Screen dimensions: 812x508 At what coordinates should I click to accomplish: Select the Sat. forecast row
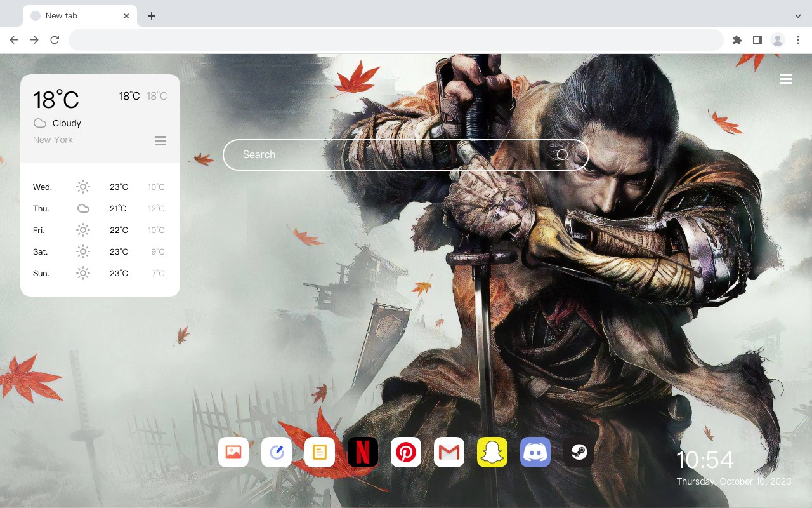(x=100, y=251)
